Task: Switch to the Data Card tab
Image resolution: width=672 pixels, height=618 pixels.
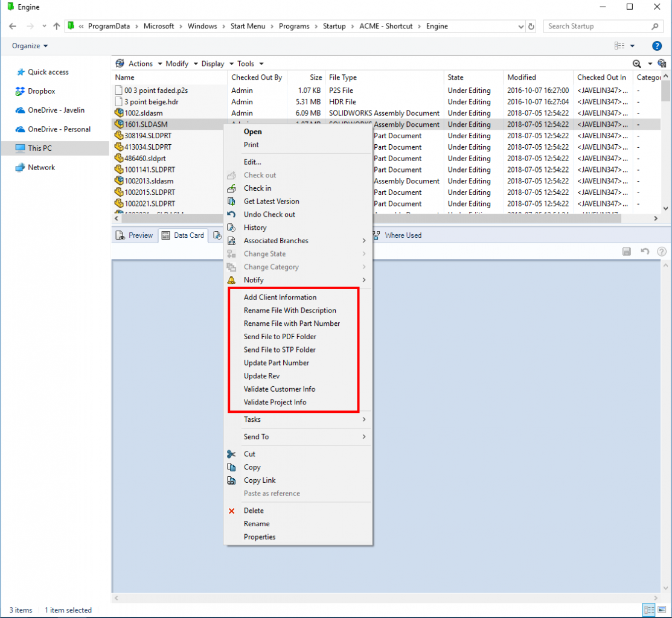Action: click(183, 235)
